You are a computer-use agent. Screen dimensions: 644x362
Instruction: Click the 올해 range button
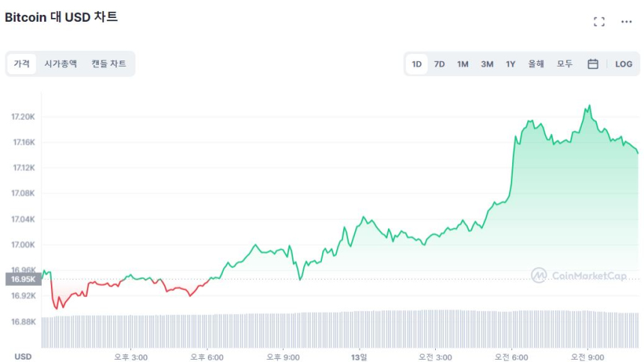[x=536, y=64]
